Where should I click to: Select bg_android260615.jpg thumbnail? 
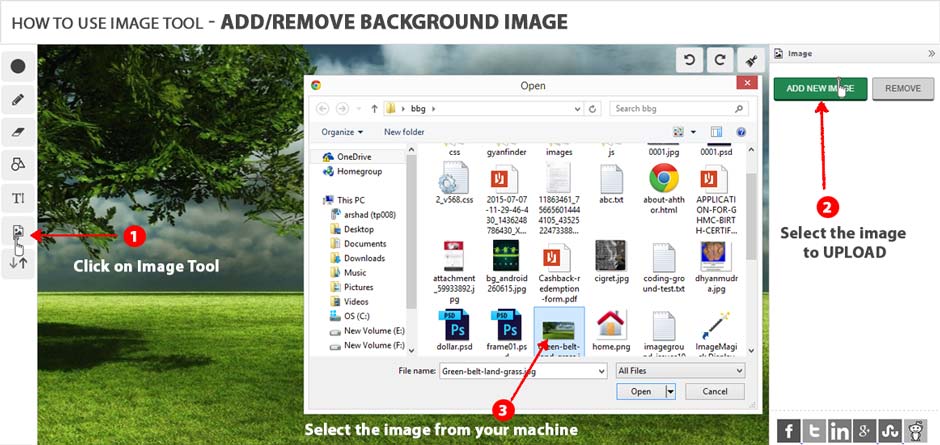coord(506,267)
